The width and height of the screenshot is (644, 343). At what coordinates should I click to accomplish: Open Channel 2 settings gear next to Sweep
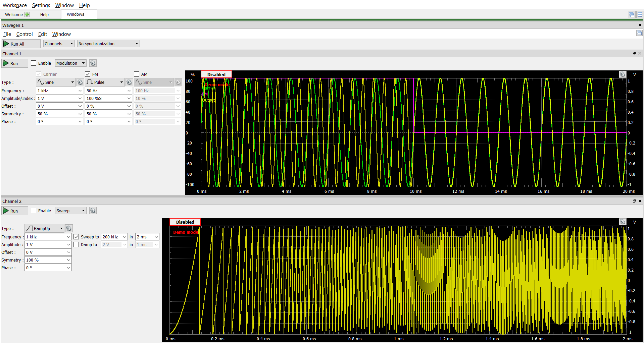[93, 211]
